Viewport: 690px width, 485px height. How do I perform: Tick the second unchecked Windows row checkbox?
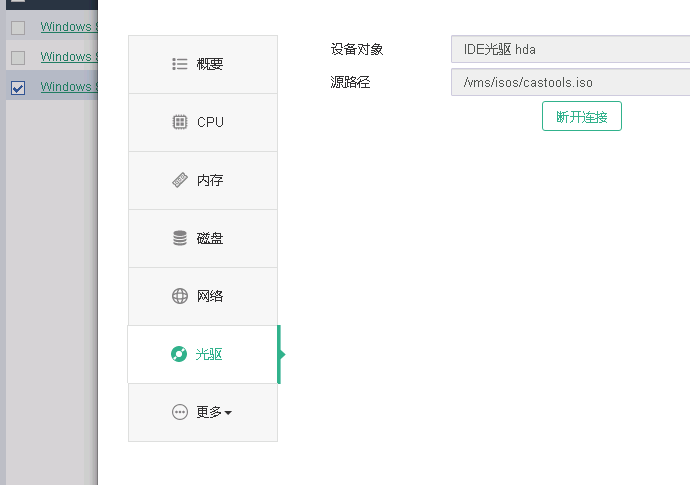[18, 58]
